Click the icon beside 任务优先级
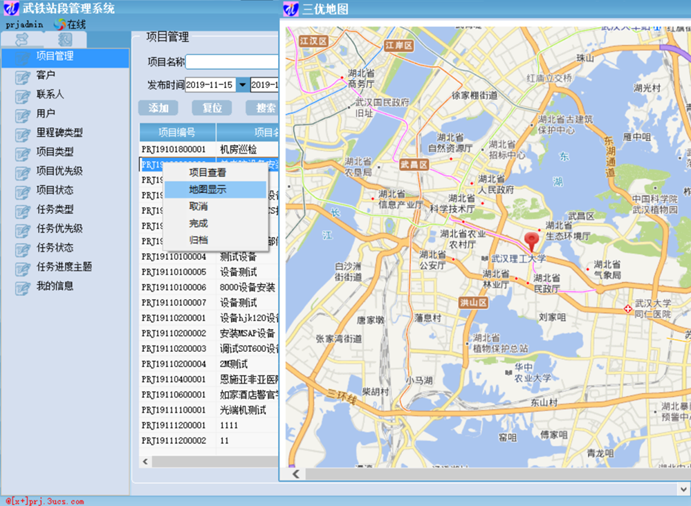Viewport: 691px width, 506px height. point(22,231)
